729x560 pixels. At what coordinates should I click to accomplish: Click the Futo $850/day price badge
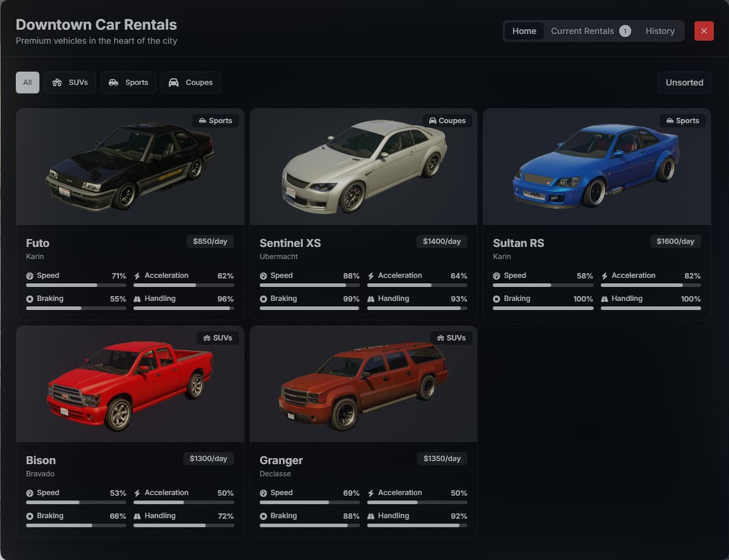click(x=210, y=241)
